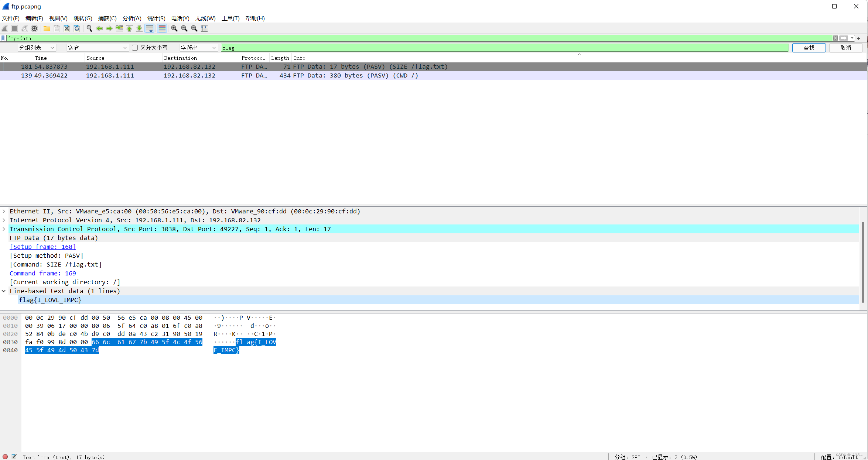The height and width of the screenshot is (460, 868).
Task: Open capture file properties icon in status bar
Action: 14,457
